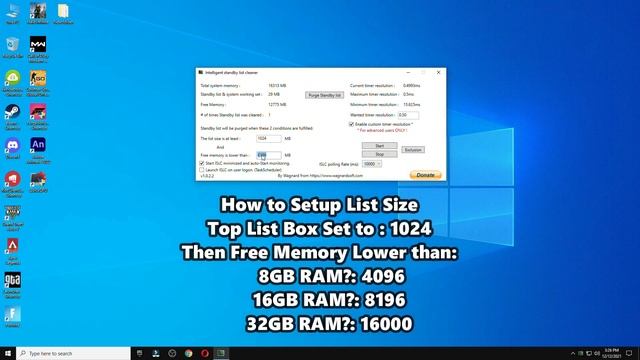This screenshot has height=360, width=640.
Task: Open the Fortnite desktop shortcut
Action: [12, 318]
